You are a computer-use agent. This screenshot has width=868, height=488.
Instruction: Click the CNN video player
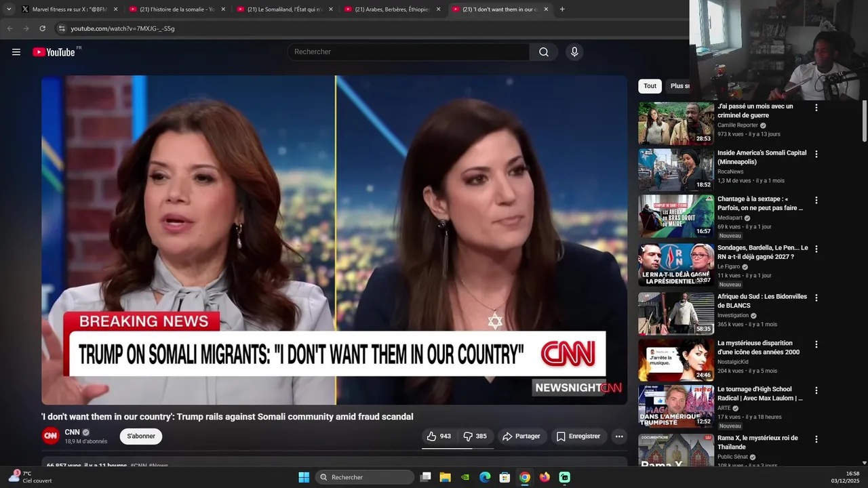tap(334, 240)
